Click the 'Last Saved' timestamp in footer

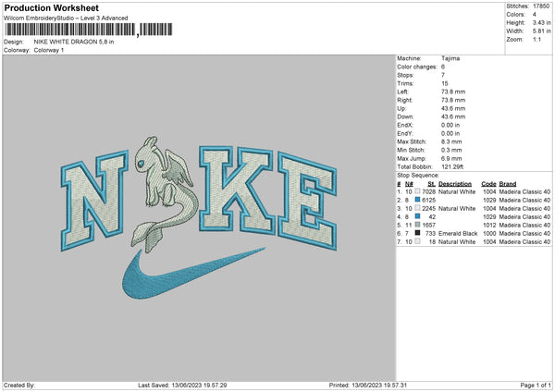(182, 385)
